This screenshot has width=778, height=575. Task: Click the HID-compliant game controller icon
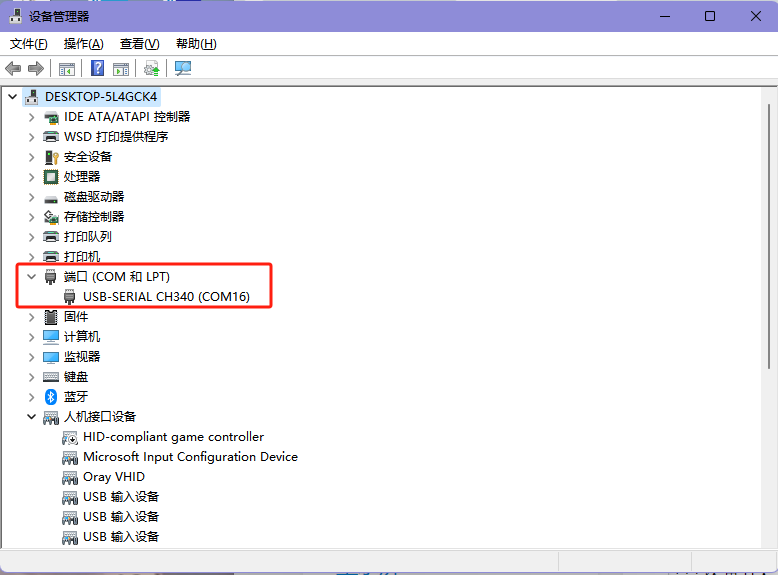point(70,438)
